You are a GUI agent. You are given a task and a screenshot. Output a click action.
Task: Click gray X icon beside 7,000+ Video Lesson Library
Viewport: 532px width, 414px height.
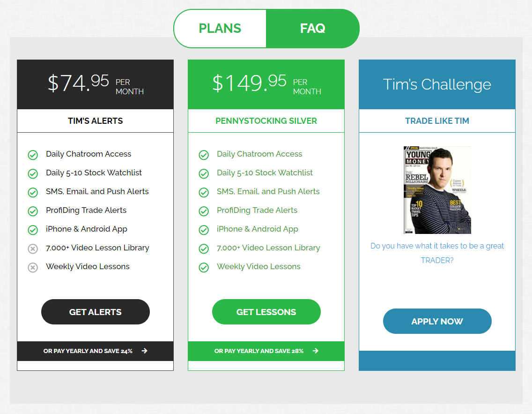pos(33,248)
